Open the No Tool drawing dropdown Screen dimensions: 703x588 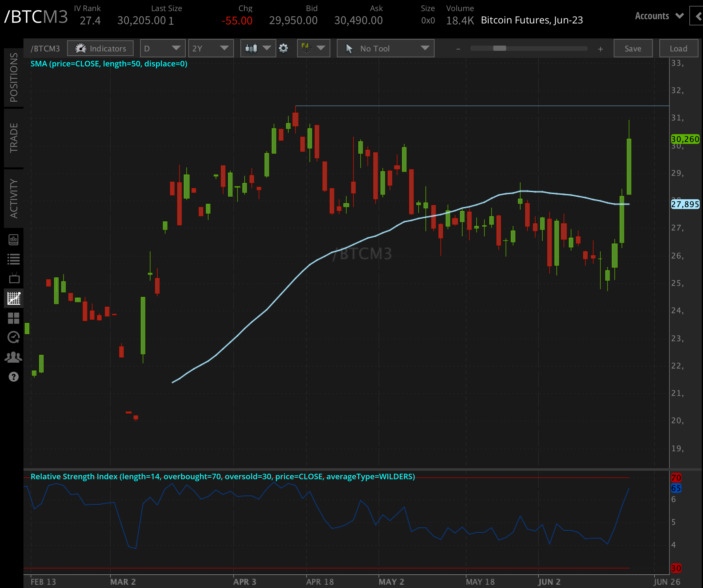385,49
